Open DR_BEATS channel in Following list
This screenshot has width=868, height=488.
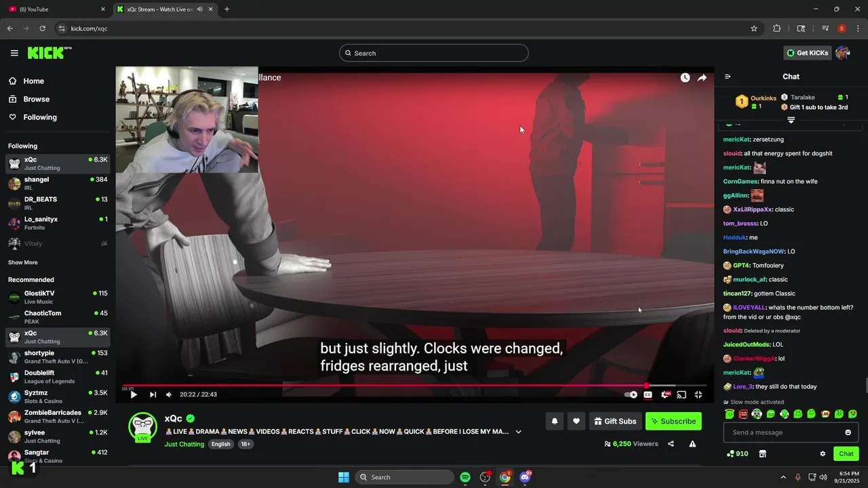58,203
